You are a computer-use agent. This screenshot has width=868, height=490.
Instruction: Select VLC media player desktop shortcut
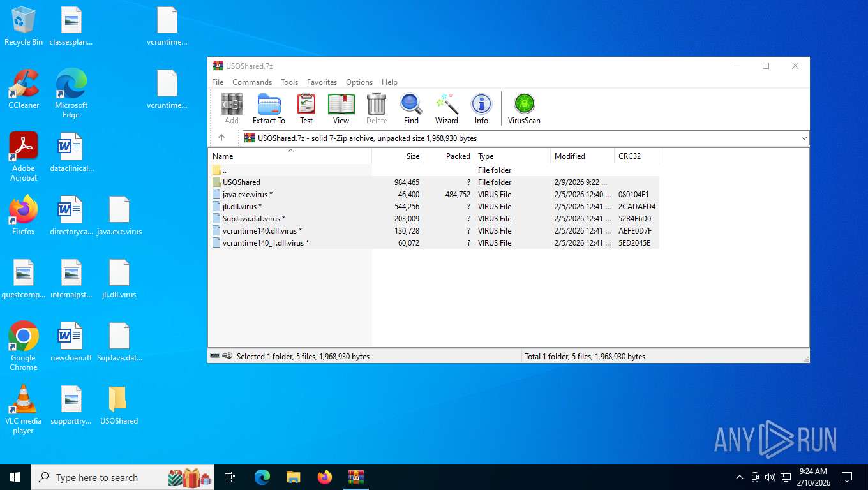coord(24,410)
